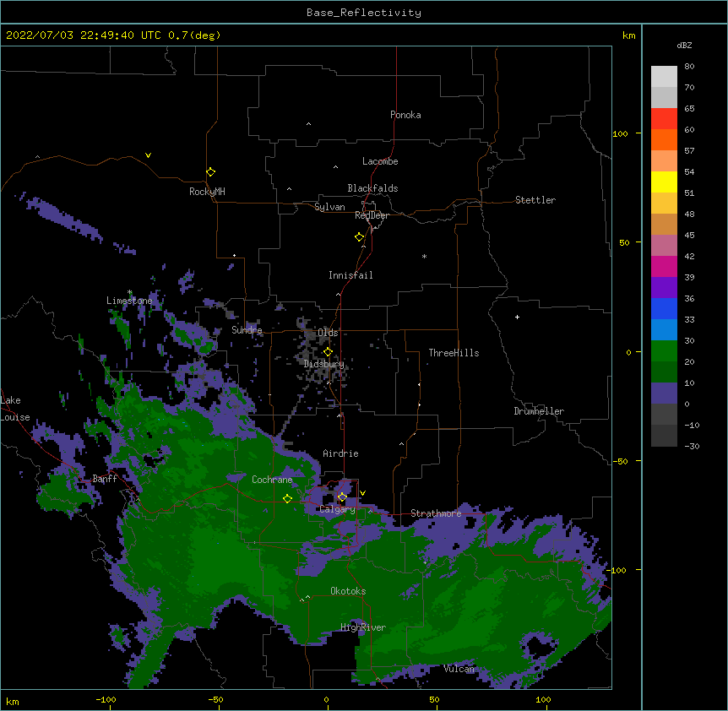Viewport: 728px width, 711px height.
Task: Select the 30 dBZ light blue swatch
Action: click(x=664, y=329)
